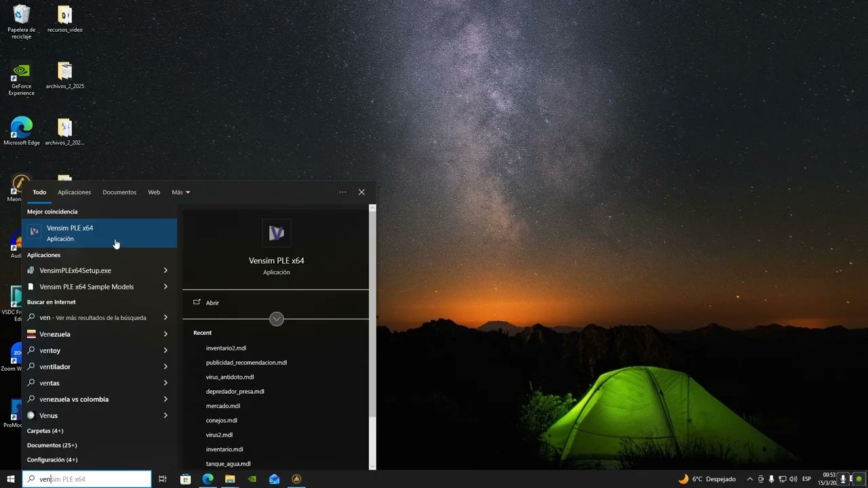Click the Meet Now camera tray icon
Viewport: 868px width, 488px height.
(x=761, y=479)
